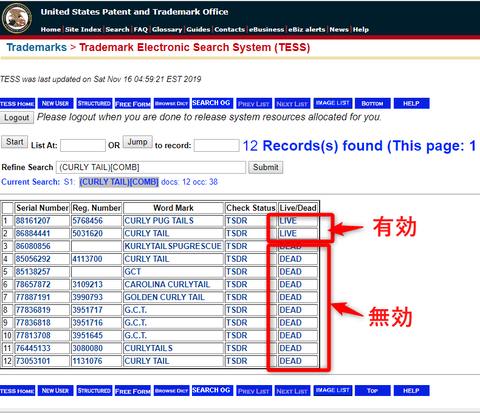Open Help in header navigation
This screenshot has width=480, height=413.
[x=361, y=30]
